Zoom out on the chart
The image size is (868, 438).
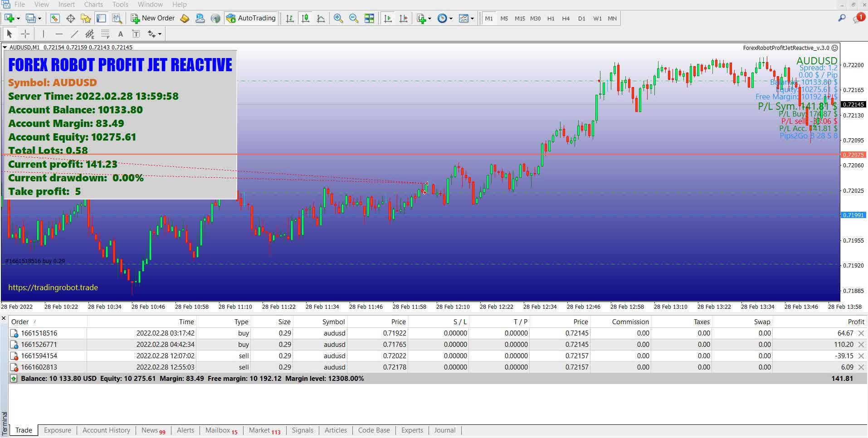354,19
